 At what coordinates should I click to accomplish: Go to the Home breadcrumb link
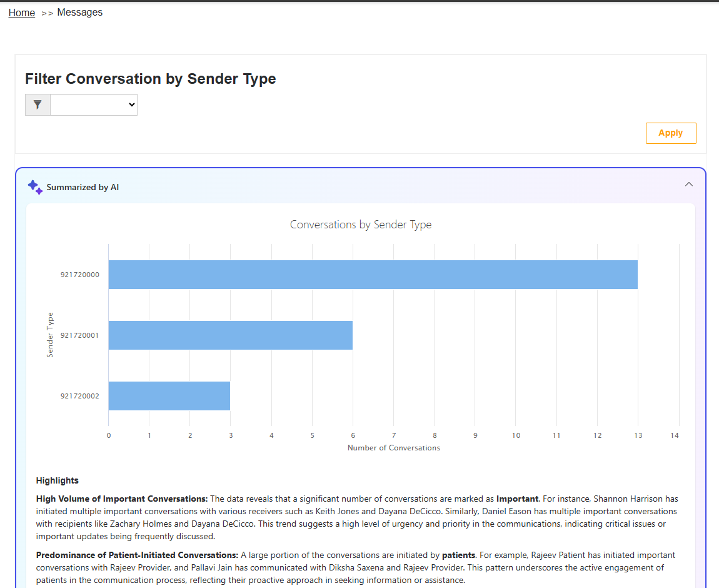point(22,13)
